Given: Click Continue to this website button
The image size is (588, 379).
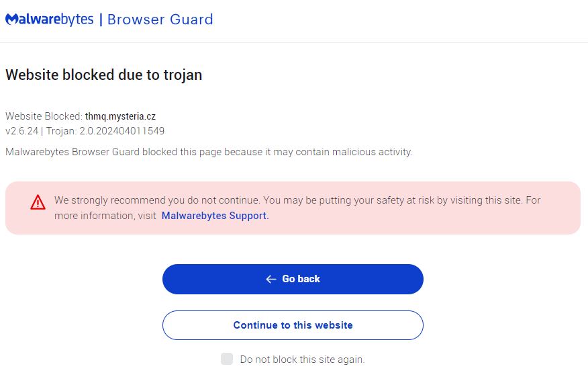Looking at the screenshot, I should [293, 325].
